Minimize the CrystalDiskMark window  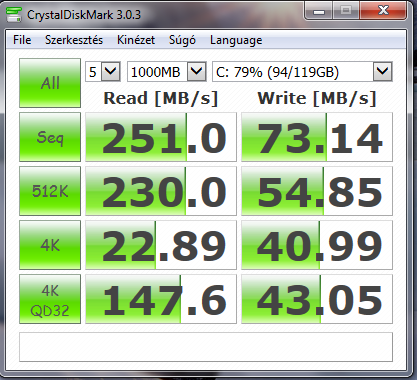click(x=318, y=11)
